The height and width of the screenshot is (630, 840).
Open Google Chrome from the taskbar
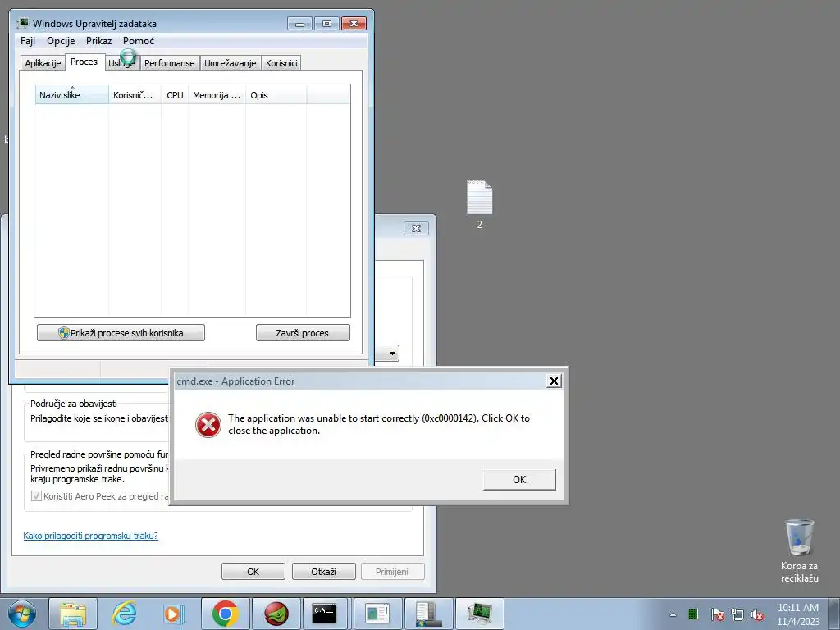click(x=225, y=614)
